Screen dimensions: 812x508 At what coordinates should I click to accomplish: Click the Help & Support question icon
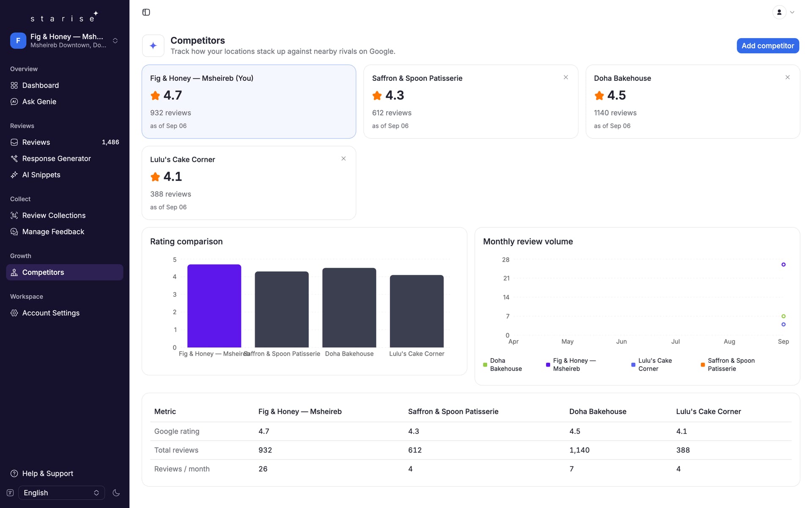pyautogui.click(x=14, y=473)
